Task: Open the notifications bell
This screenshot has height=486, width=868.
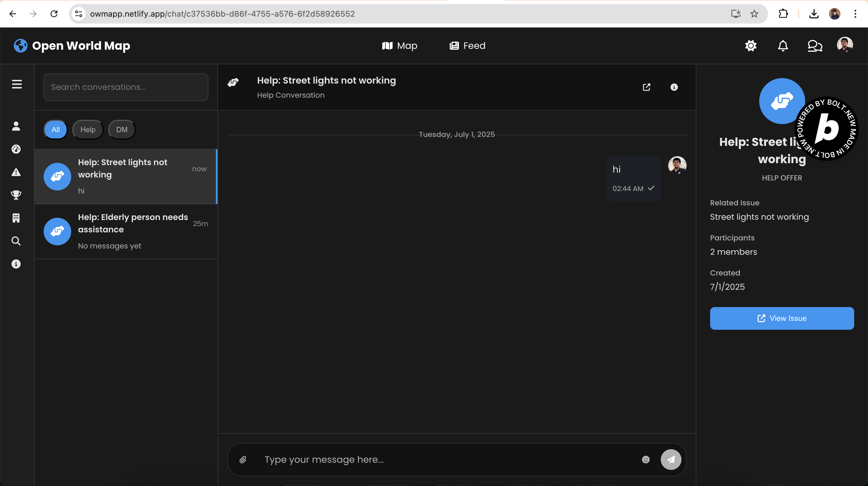Action: point(783,46)
